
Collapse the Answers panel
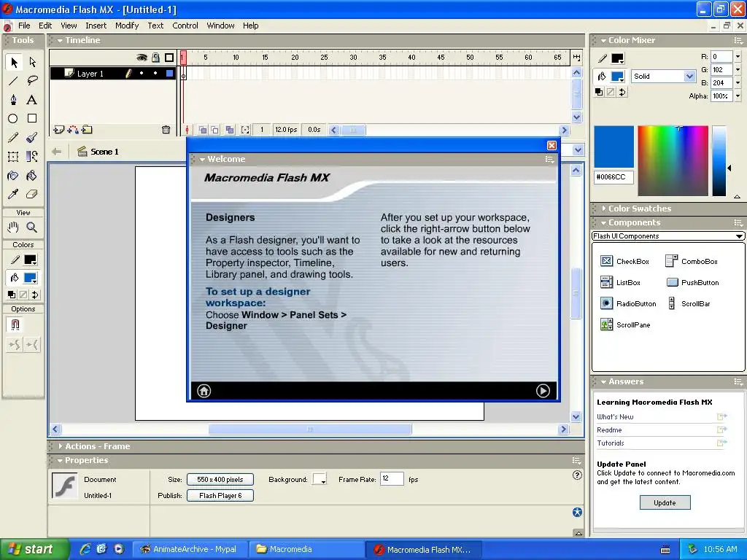[603, 382]
